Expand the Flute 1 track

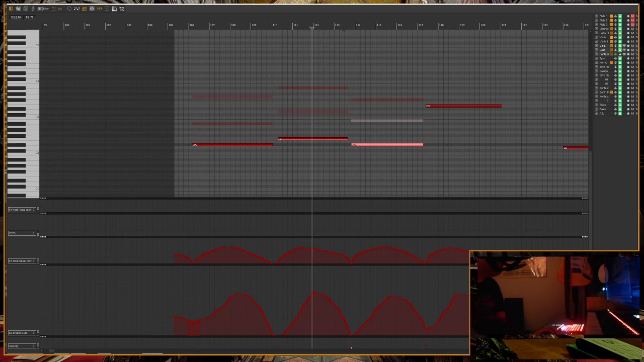tap(596, 16)
